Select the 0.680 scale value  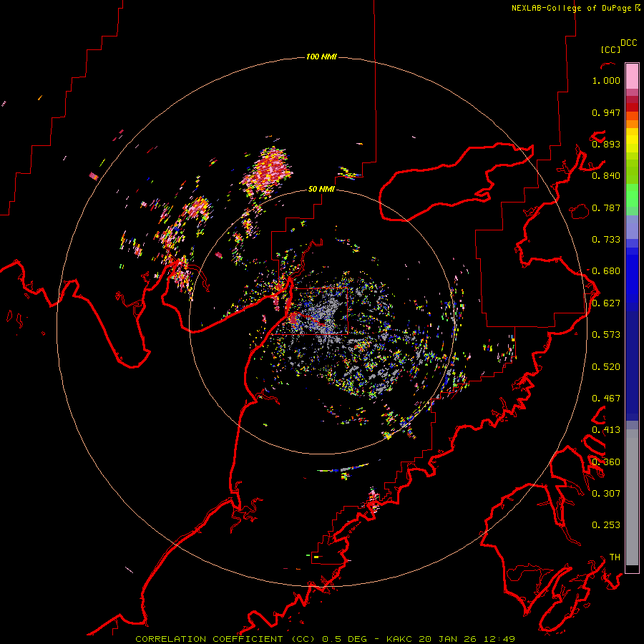point(606,271)
